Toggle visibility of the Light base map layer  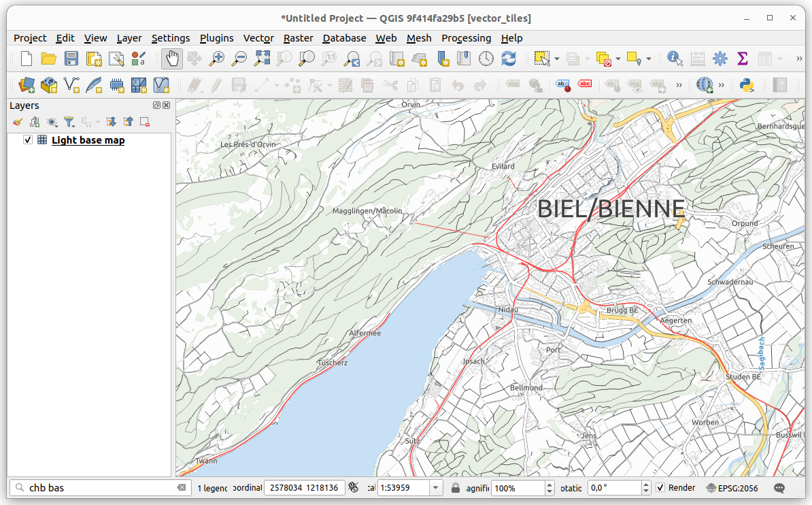pos(27,140)
